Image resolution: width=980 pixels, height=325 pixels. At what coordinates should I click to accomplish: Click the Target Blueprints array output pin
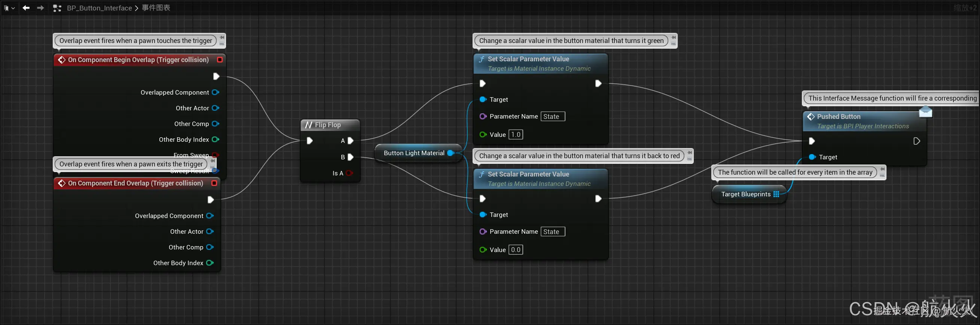[x=776, y=194]
